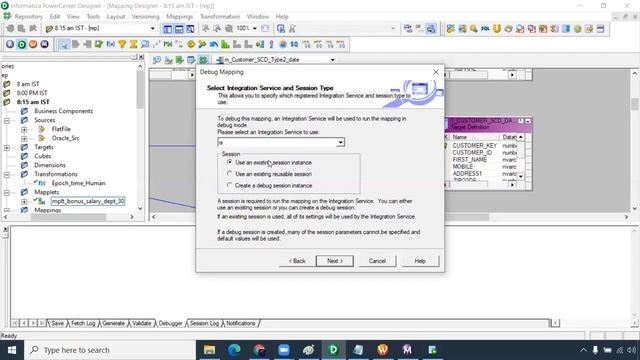The width and height of the screenshot is (640, 360).
Task: Click Help in Debug Mapping dialog
Action: 420,261
